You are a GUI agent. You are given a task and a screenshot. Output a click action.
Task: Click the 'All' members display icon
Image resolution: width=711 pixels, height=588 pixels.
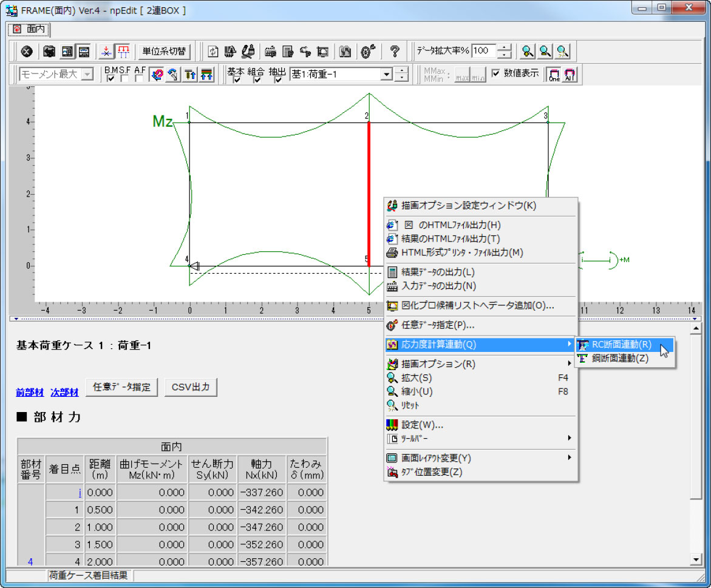[570, 74]
